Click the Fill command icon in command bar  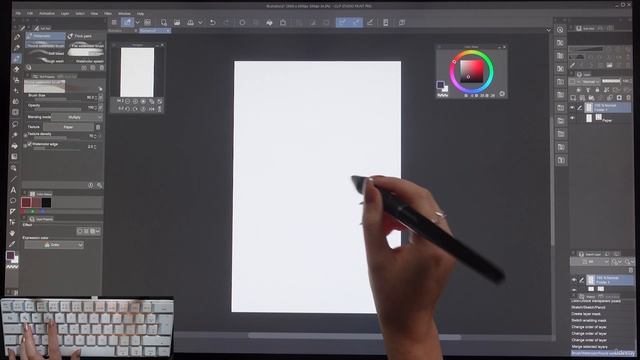(269, 22)
